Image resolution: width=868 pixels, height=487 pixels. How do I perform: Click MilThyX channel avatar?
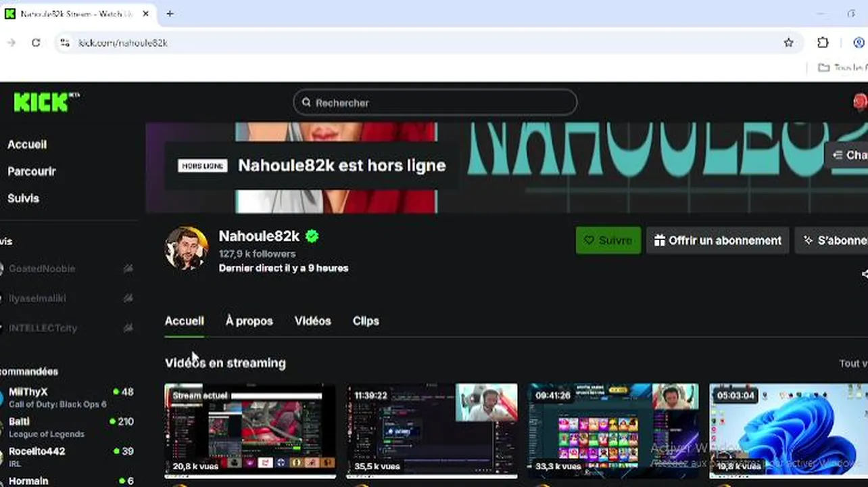(2, 398)
